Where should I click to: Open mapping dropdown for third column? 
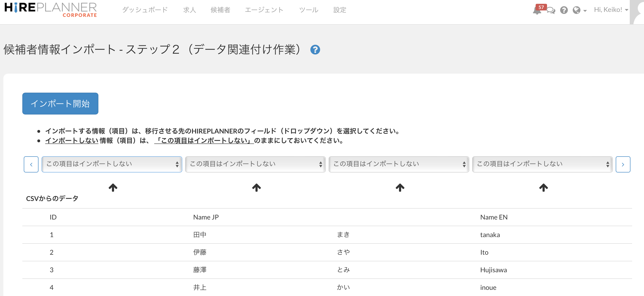click(399, 164)
